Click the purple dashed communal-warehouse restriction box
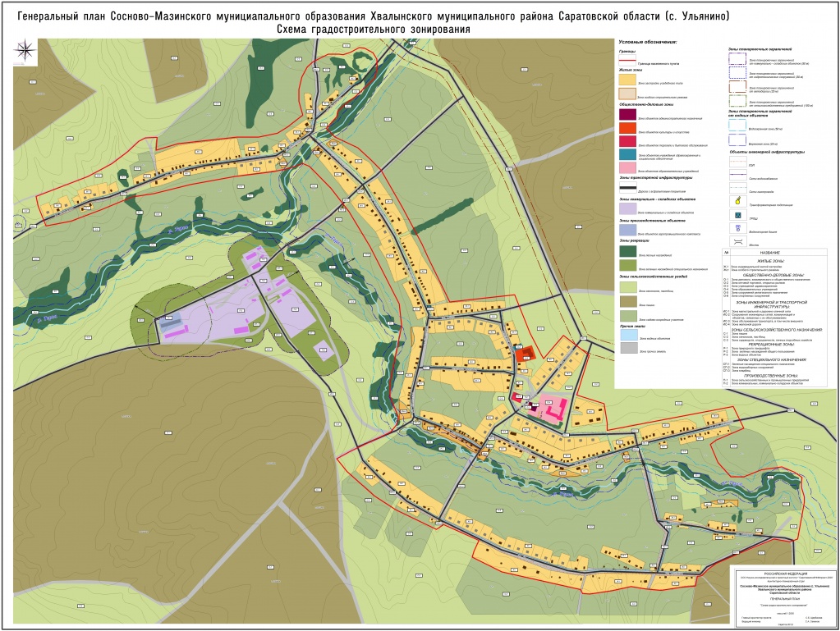 tap(737, 59)
